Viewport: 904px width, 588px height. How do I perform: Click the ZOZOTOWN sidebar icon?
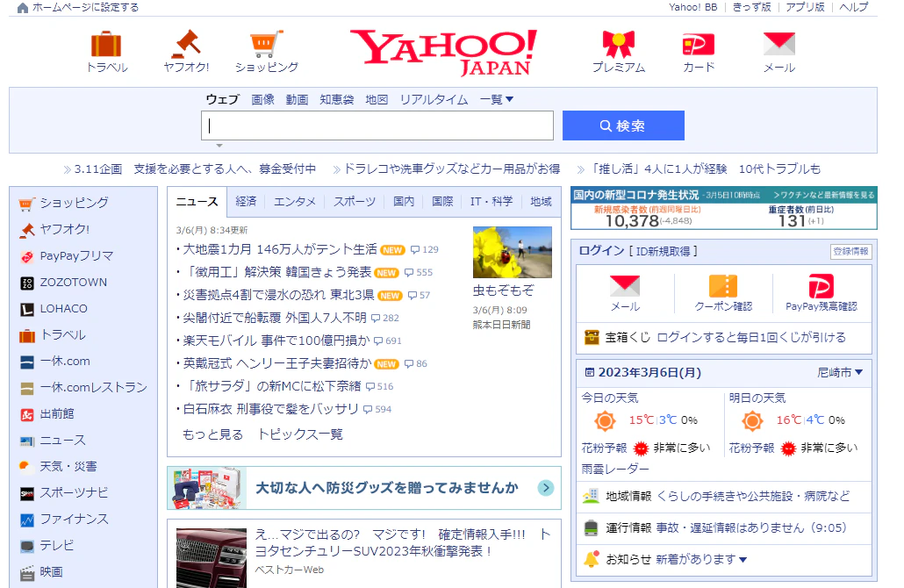[27, 283]
